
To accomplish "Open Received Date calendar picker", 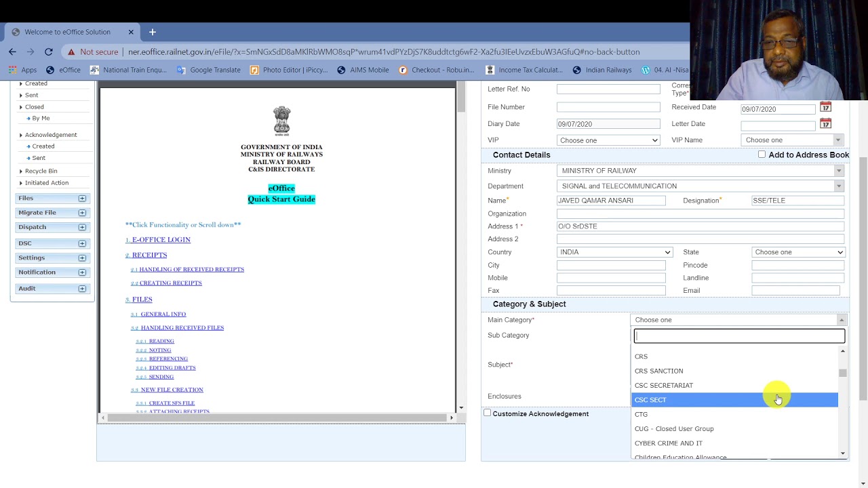I will click(x=825, y=107).
